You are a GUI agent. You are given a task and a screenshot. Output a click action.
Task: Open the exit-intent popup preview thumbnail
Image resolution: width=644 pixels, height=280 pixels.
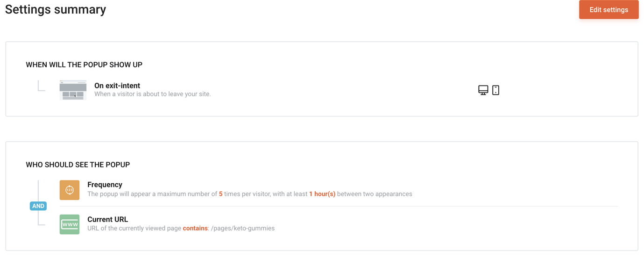(x=72, y=90)
